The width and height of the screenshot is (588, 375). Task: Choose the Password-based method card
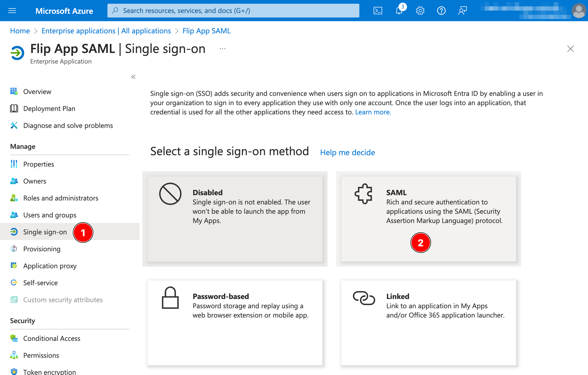(235, 323)
